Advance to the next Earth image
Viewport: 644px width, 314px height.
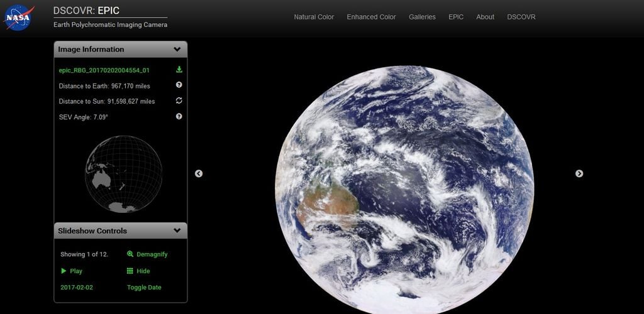pos(579,173)
